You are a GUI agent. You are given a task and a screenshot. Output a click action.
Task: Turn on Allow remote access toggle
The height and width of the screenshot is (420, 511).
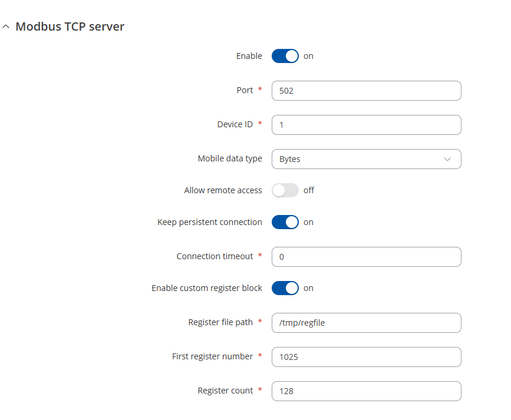[285, 190]
